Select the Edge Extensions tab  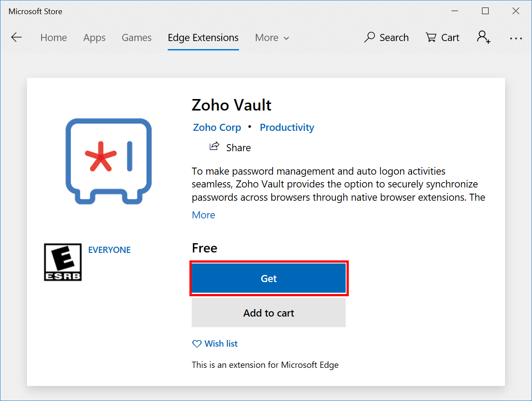[203, 38]
